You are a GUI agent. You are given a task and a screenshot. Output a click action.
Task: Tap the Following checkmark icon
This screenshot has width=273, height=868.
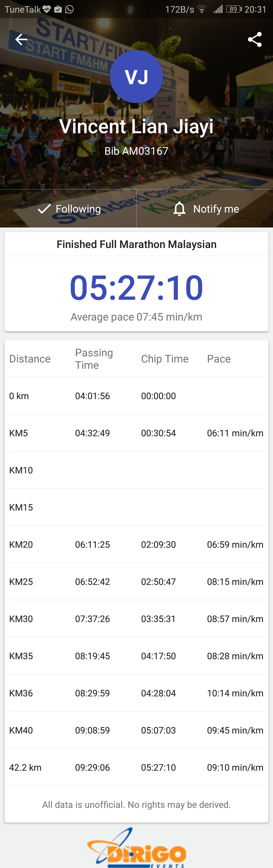coord(44,209)
